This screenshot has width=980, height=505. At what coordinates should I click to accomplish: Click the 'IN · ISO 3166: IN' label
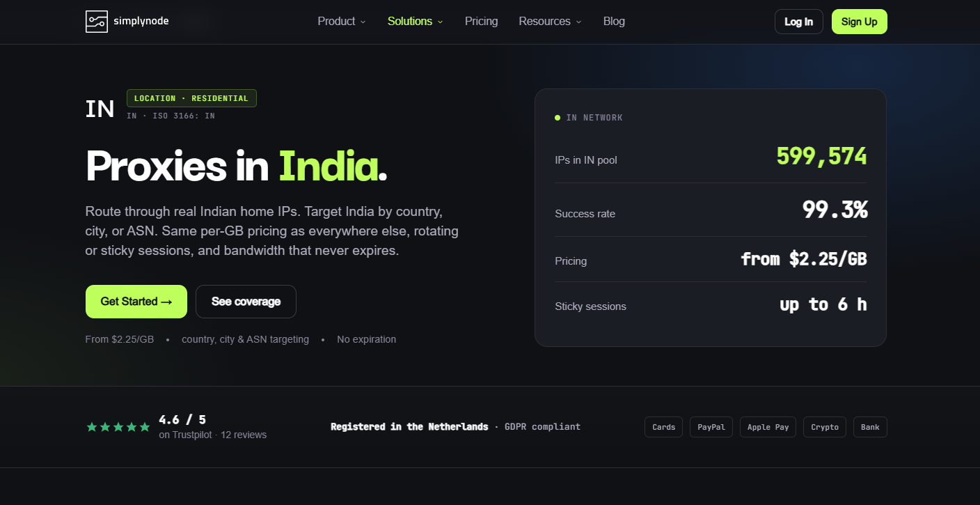pos(171,116)
